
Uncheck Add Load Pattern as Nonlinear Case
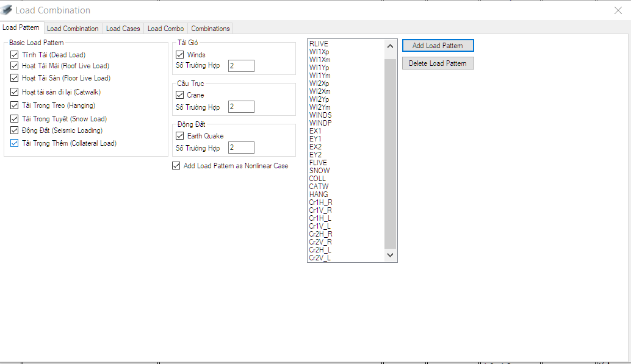176,165
